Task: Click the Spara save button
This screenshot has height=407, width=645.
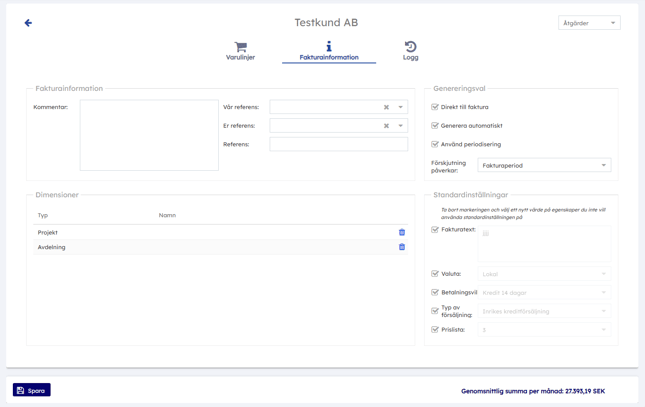Action: (32, 390)
